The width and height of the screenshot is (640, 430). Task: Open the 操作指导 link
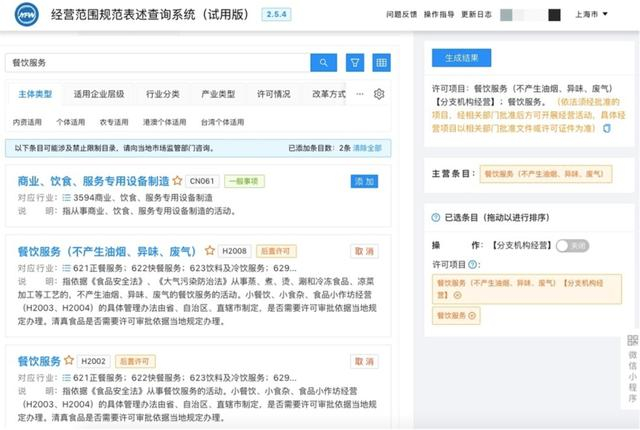(439, 14)
